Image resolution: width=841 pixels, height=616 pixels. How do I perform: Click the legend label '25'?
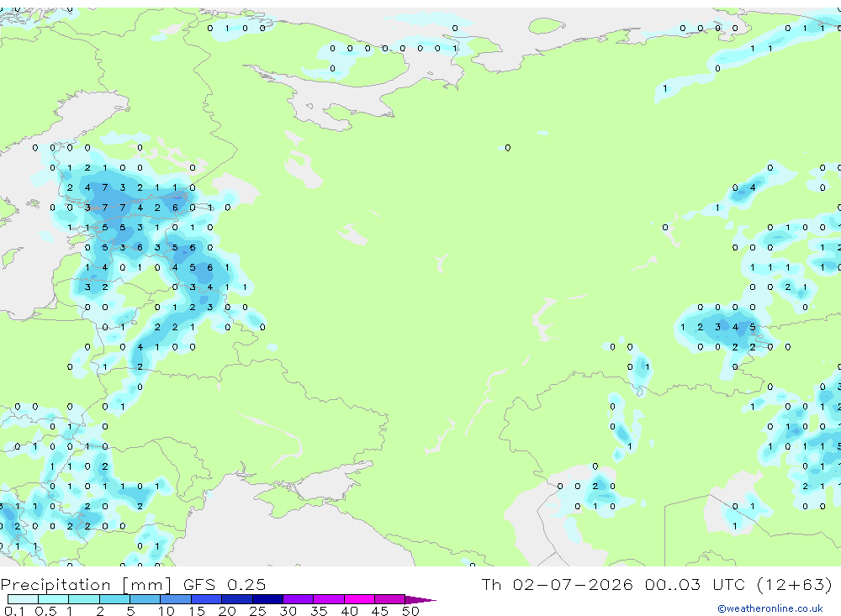click(257, 611)
